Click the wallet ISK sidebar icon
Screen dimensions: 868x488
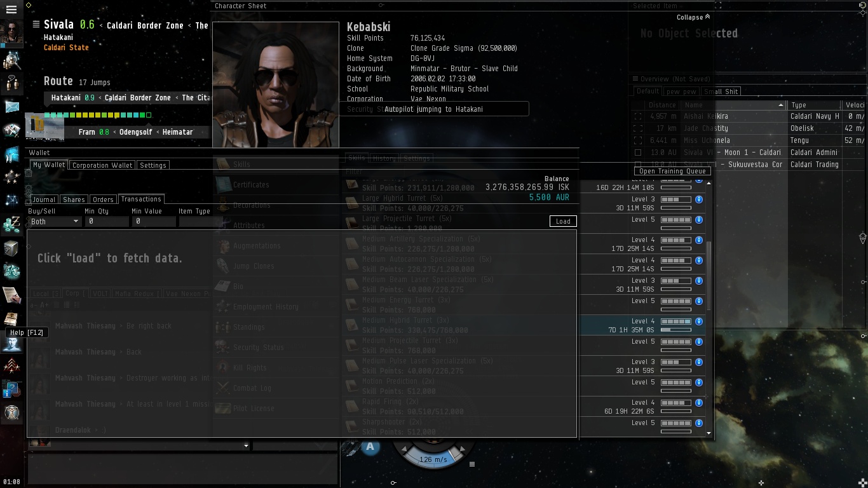coord(11,224)
